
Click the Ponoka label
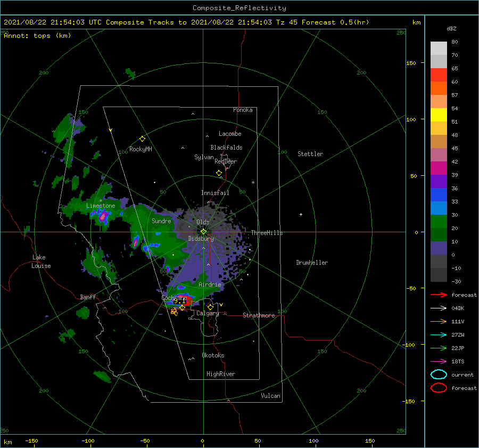click(x=243, y=110)
